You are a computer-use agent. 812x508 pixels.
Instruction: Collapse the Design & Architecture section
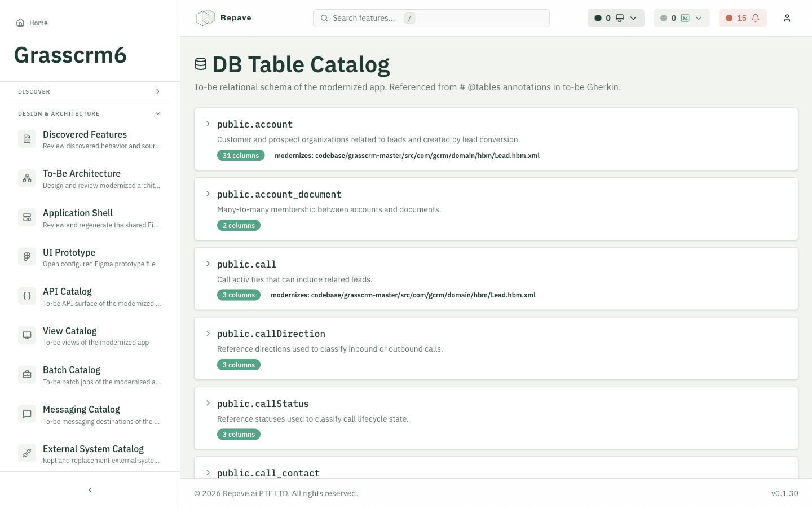tap(90, 113)
